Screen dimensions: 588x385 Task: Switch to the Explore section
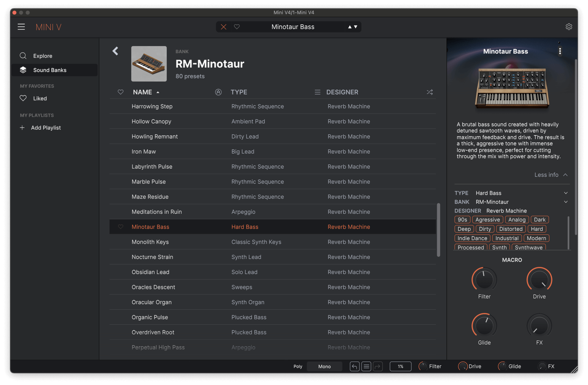coord(43,56)
